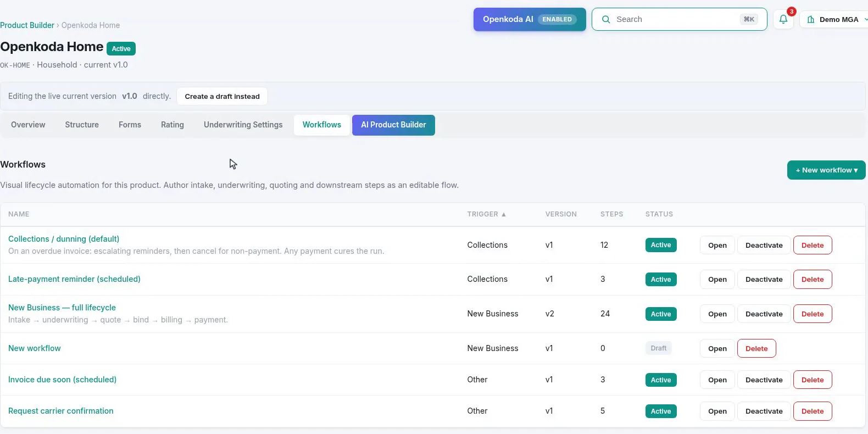Click the OK-HOME product code text
Image resolution: width=868 pixels, height=434 pixels.
click(x=15, y=65)
